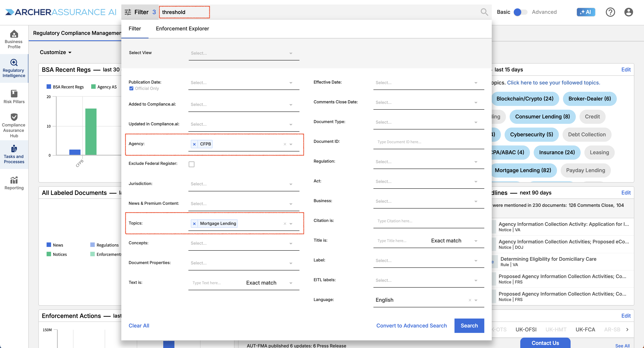Edit the last 15 days widget
This screenshot has width=644, height=348.
[626, 70]
